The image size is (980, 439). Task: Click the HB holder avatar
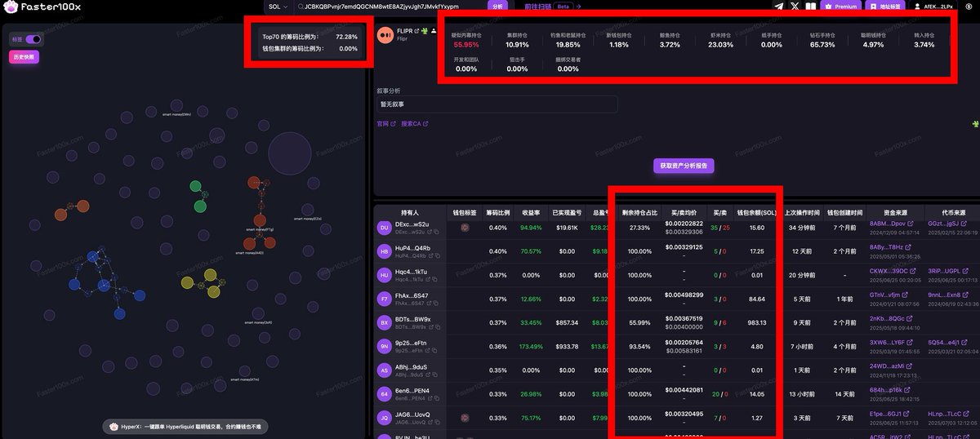[x=383, y=251]
